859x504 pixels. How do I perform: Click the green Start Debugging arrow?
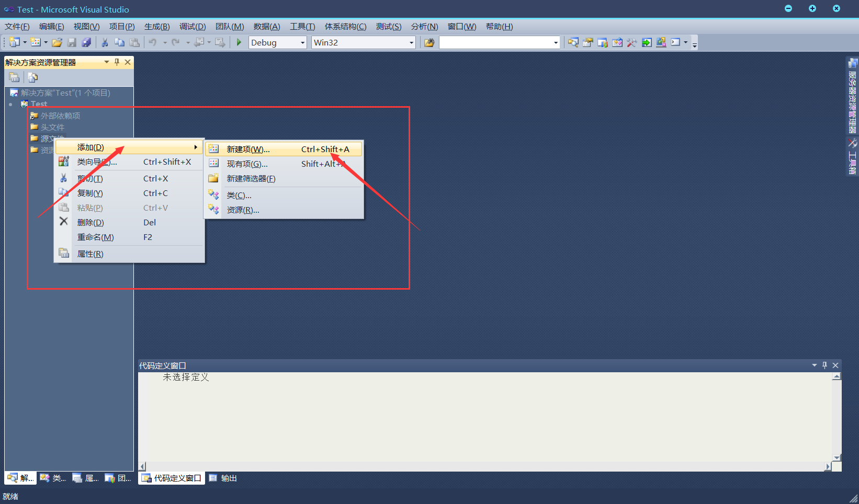click(239, 42)
